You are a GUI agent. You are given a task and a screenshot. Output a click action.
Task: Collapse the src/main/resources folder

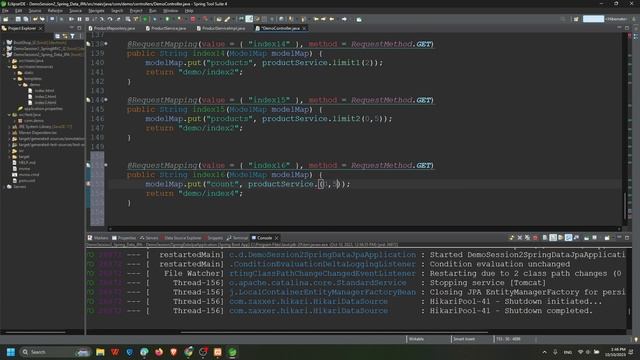tap(9, 67)
